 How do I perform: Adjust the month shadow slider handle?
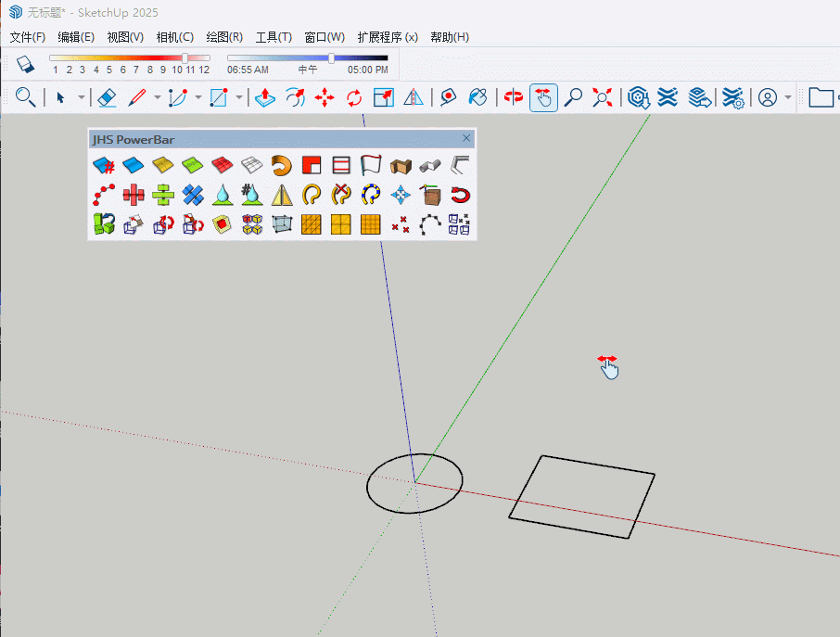click(185, 57)
